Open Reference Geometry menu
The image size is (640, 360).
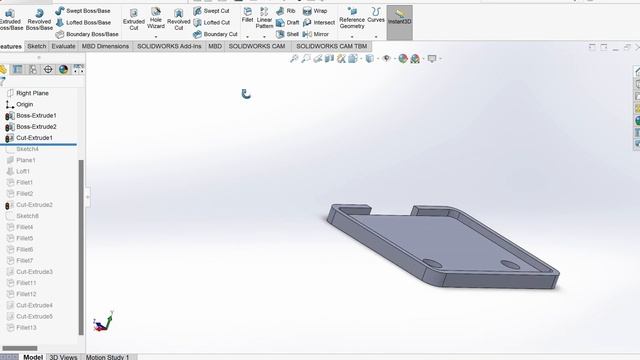point(352,18)
